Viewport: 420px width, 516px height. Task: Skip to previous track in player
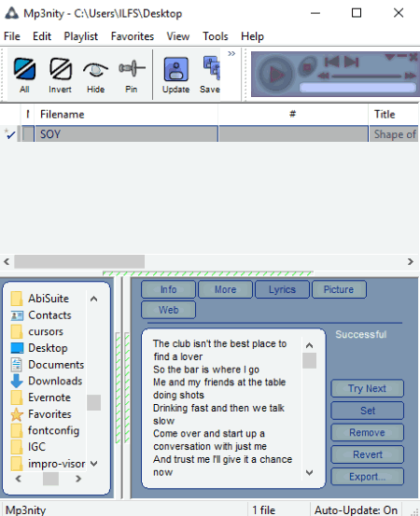click(x=331, y=62)
